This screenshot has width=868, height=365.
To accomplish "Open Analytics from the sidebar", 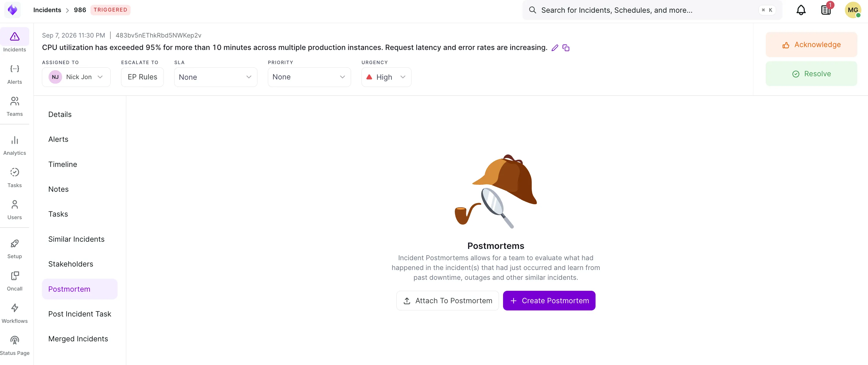I will click(x=14, y=146).
